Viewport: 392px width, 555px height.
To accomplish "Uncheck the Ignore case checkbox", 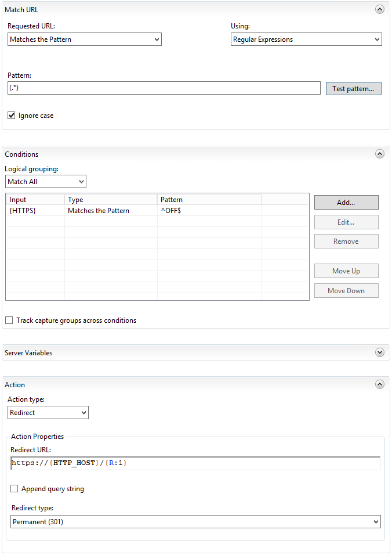I will point(12,116).
